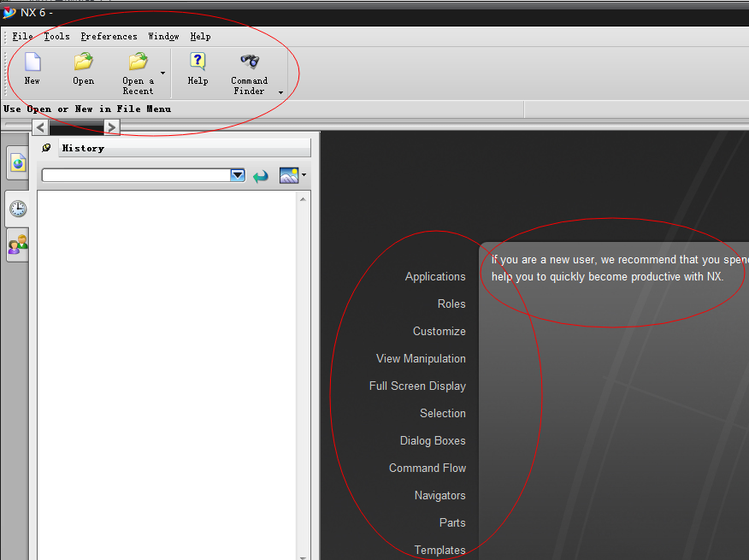Click the History combo box text field
Viewport: 749px width, 560px height.
(x=136, y=175)
